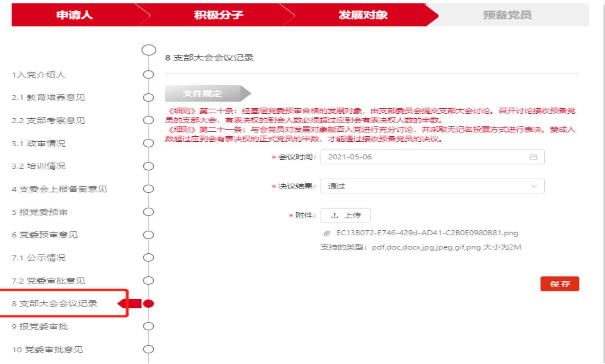
Task: Click the 上传 upload button
Action: coord(346,215)
